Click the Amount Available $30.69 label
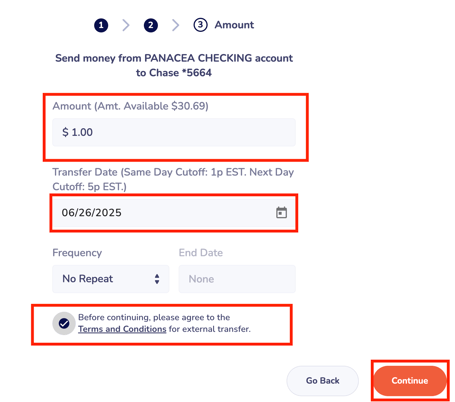 [x=130, y=106]
